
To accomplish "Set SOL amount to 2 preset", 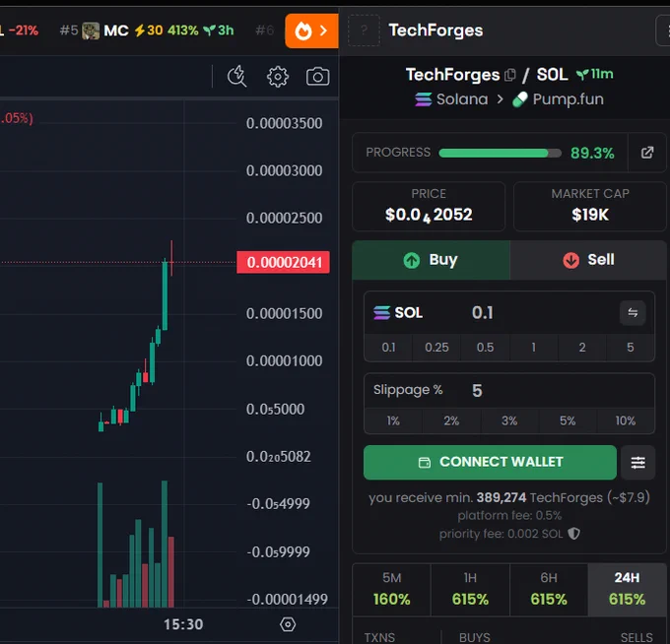I will click(582, 348).
